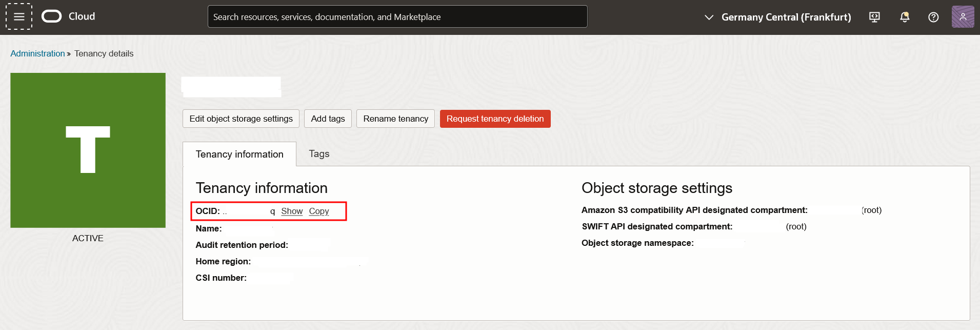Click the Add tags button
The width and height of the screenshot is (980, 330).
coord(328,119)
